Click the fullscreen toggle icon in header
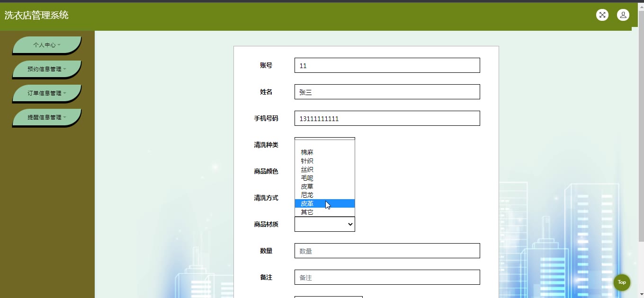Screen dimensions: 644x298 pos(602,15)
